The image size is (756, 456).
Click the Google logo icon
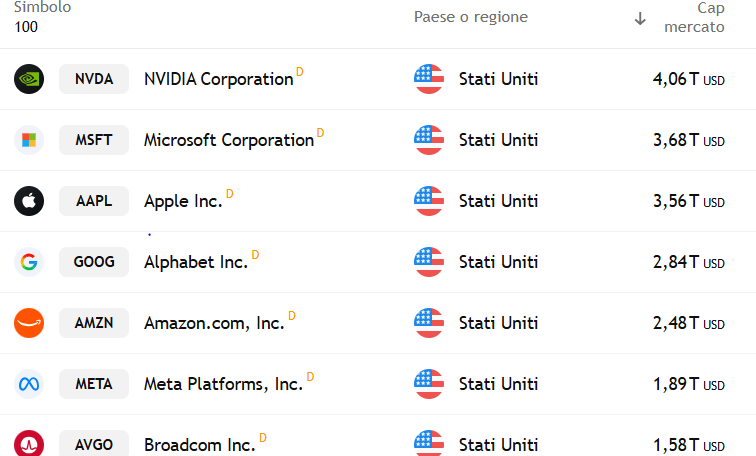tap(29, 262)
